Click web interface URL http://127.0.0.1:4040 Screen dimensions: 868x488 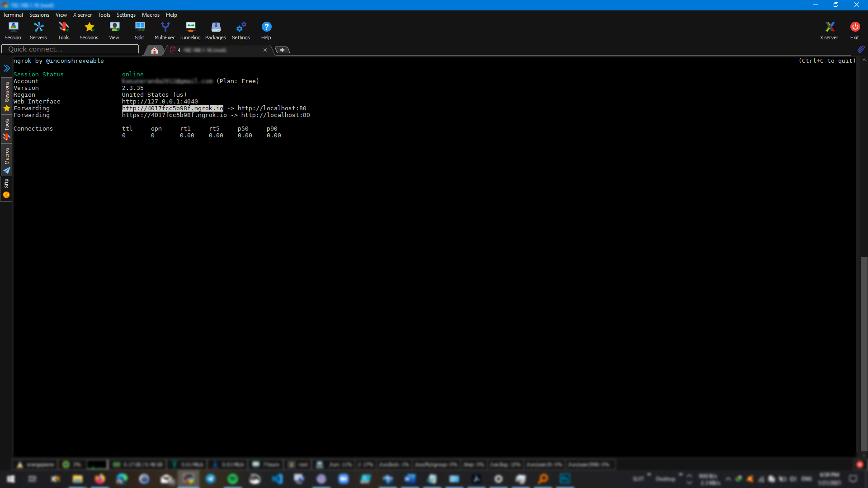point(160,102)
